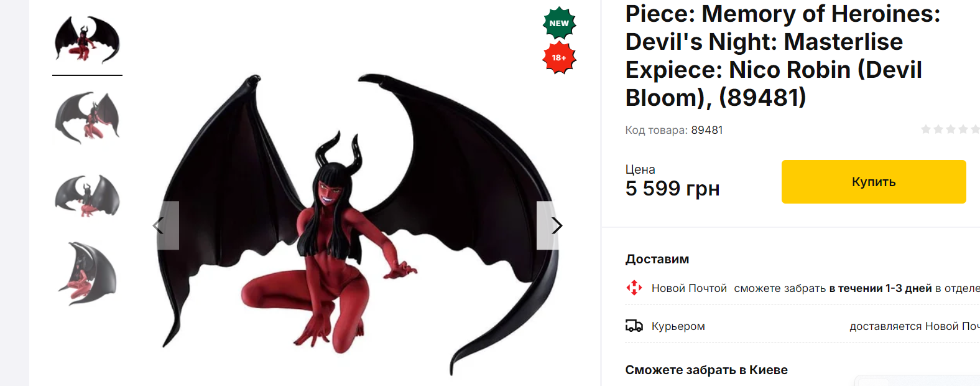
Task: Click the Devil Bloom product title
Action: click(783, 55)
